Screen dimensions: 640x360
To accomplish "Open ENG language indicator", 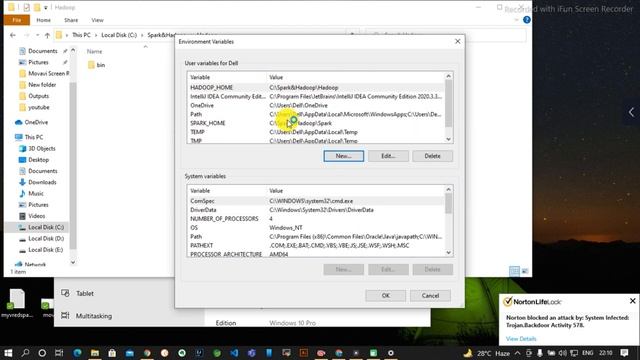I will tap(588, 353).
